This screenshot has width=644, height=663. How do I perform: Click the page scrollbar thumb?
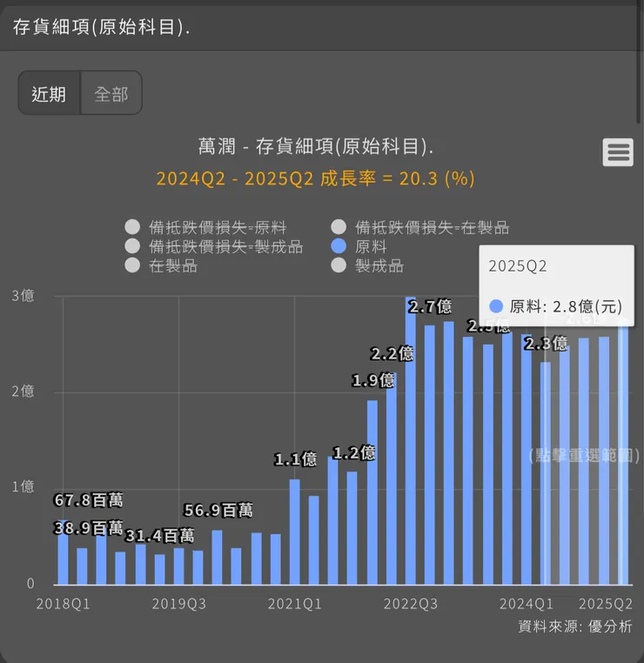639,62
